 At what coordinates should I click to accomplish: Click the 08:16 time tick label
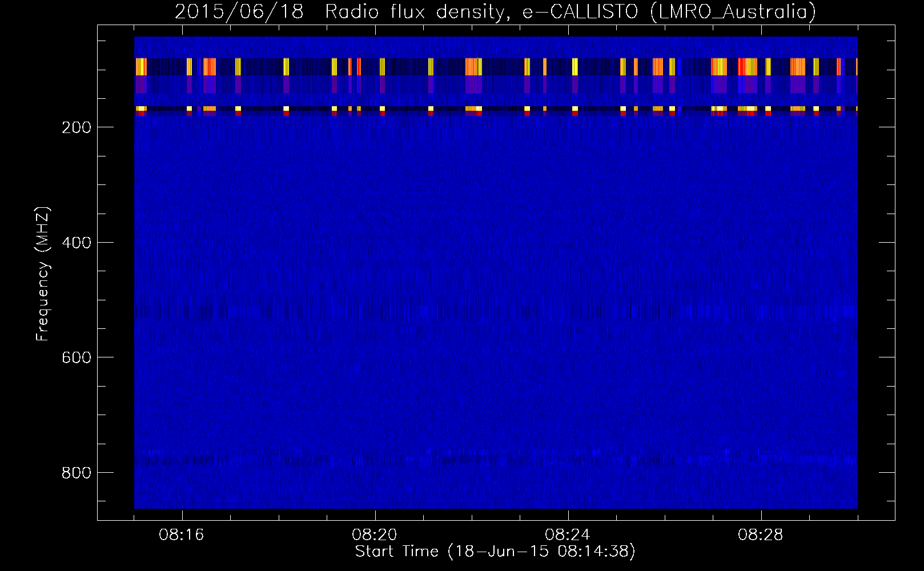pos(182,535)
